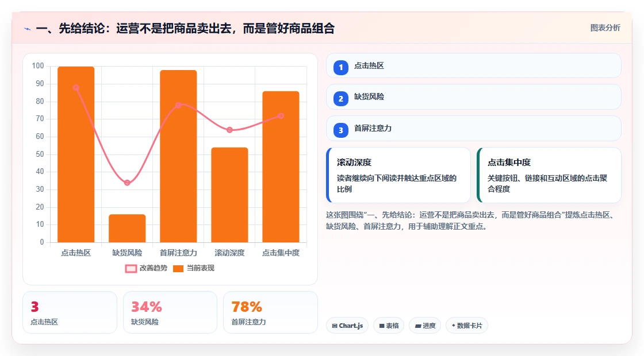Click the icon in the 进度 tag
Viewport: 644px width, 356px height.
[417, 326]
